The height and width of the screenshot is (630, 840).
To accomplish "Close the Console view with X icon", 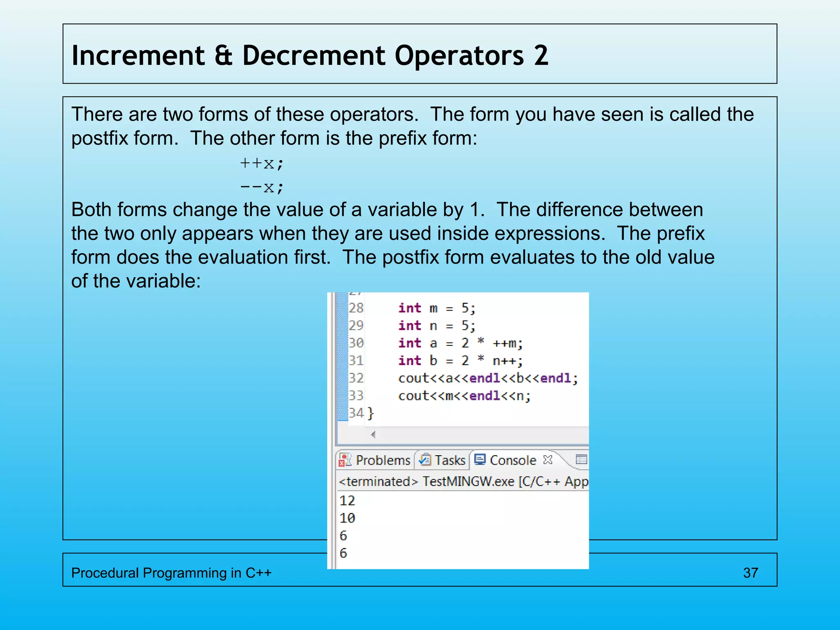I will 548,460.
